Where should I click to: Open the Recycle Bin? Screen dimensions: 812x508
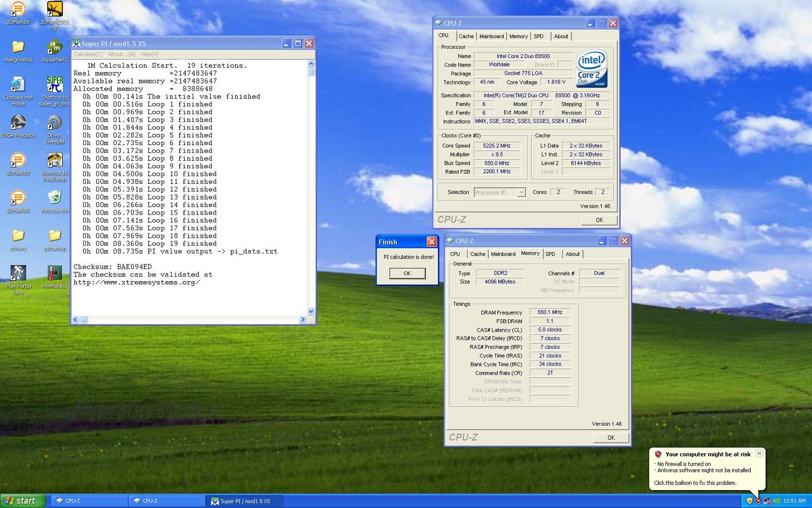click(x=54, y=202)
